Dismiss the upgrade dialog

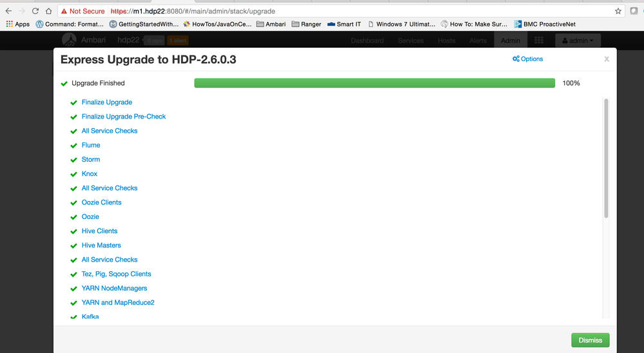(x=590, y=340)
